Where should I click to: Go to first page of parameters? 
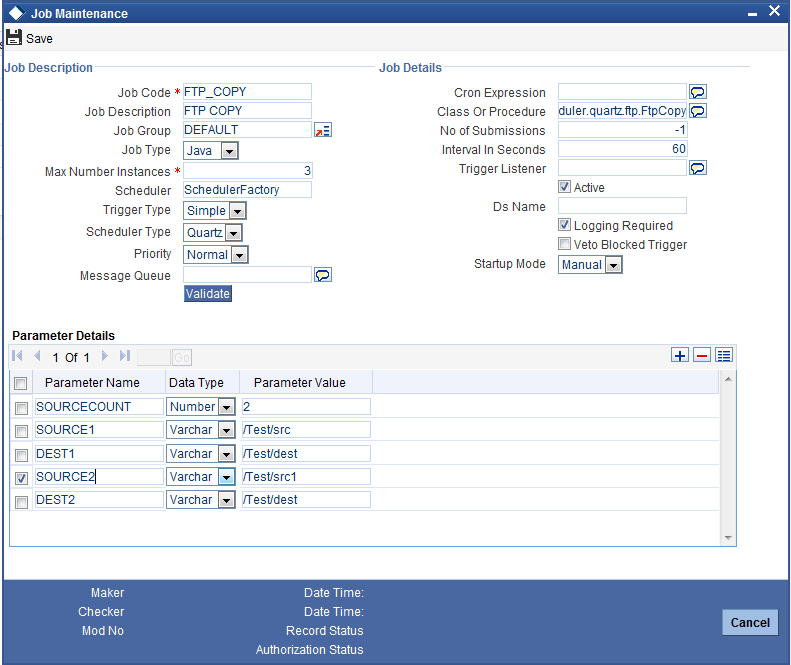click(17, 356)
